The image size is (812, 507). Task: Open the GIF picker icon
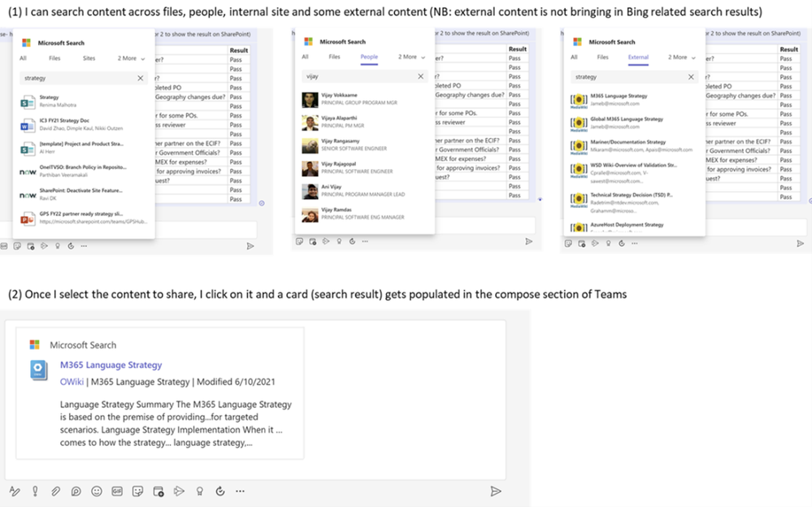click(117, 491)
